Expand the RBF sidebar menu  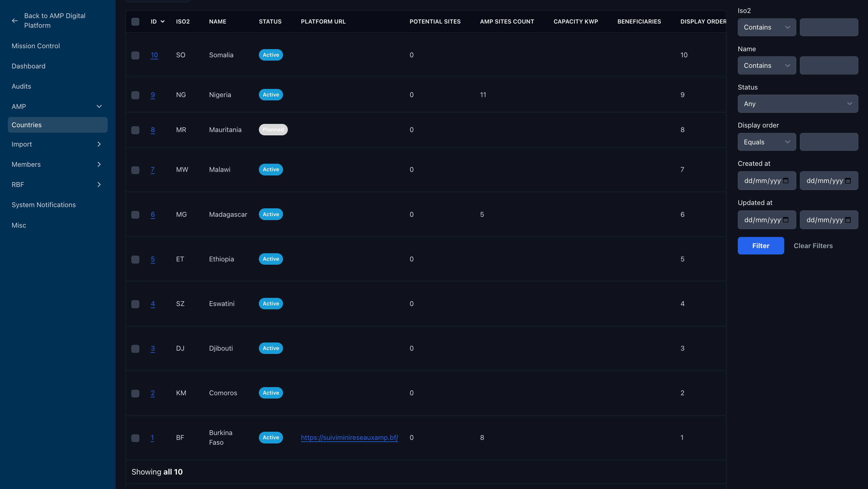tap(99, 185)
